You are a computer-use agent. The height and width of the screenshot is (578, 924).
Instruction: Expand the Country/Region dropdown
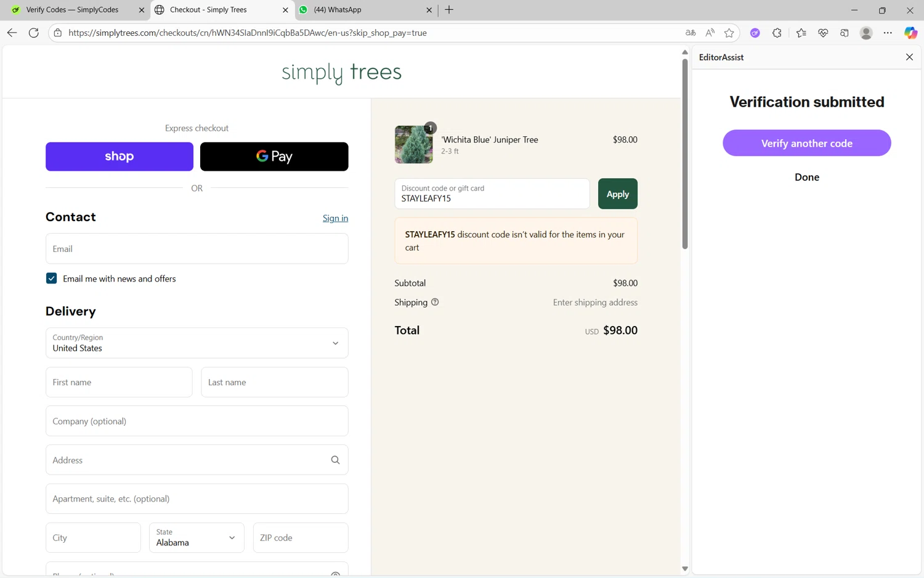(197, 343)
